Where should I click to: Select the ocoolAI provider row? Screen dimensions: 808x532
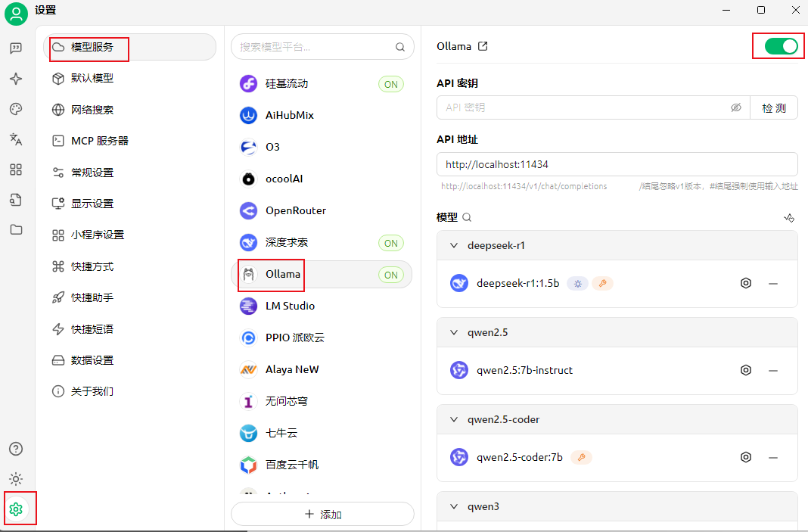[322, 179]
